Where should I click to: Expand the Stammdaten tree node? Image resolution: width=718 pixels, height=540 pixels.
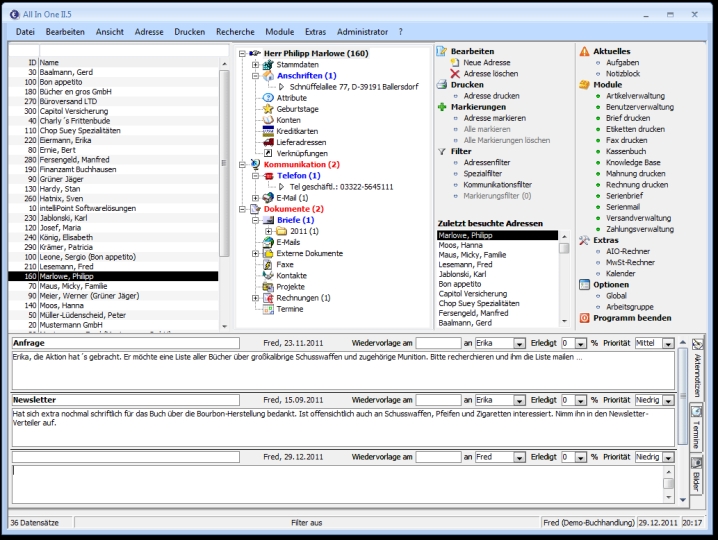(x=256, y=63)
